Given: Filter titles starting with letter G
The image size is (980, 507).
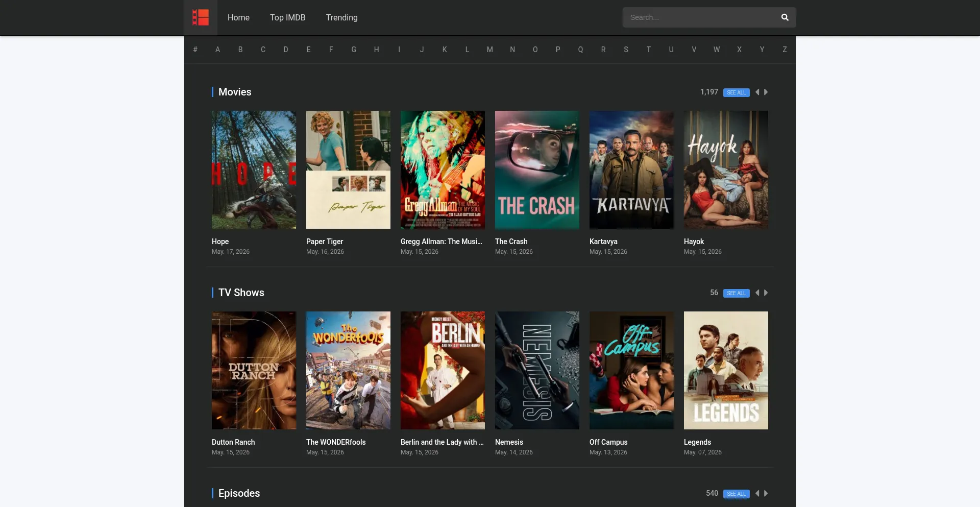Looking at the screenshot, I should (354, 50).
